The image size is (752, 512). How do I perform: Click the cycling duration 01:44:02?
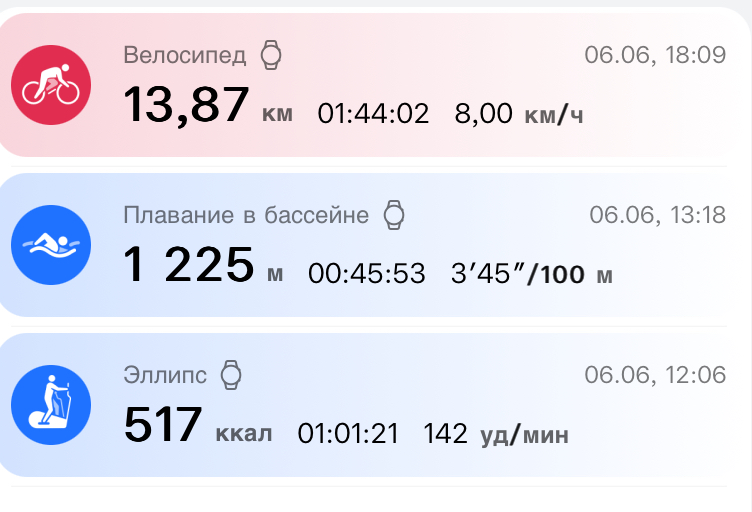pos(373,113)
